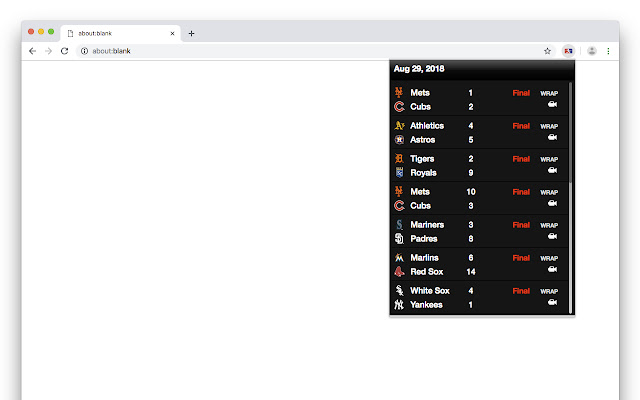Open the user profile avatar icon
640x400 pixels.
click(592, 51)
